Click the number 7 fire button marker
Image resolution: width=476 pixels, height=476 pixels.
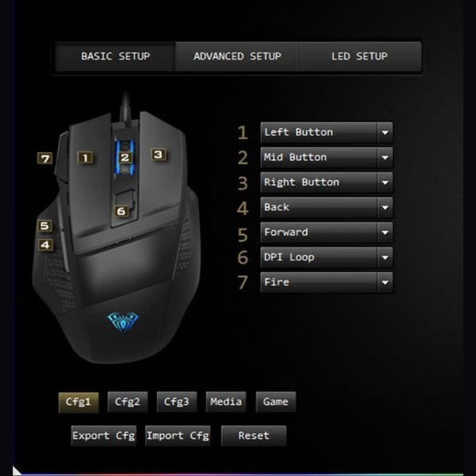pyautogui.click(x=45, y=158)
